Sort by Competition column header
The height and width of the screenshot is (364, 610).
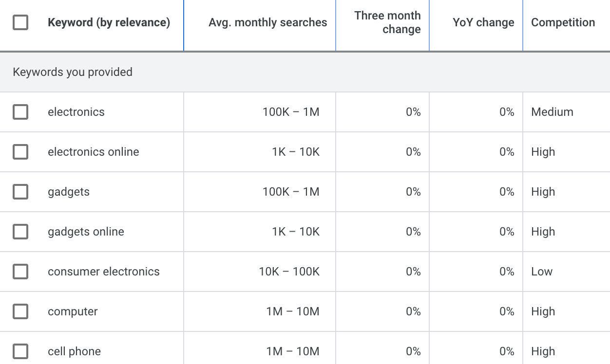tap(563, 22)
